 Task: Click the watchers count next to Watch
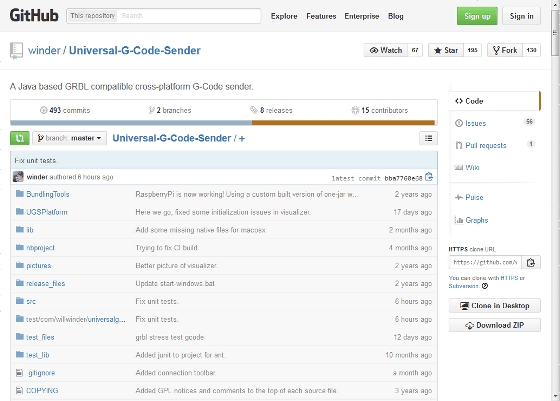415,50
